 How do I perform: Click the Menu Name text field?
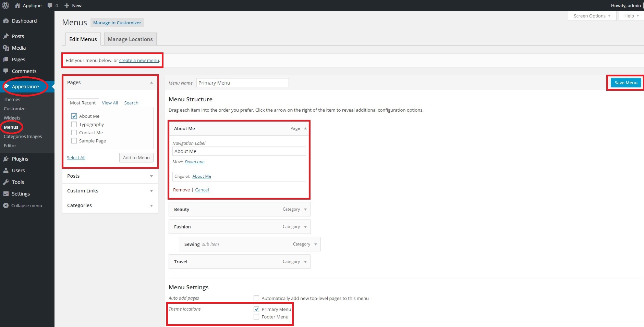tap(242, 83)
